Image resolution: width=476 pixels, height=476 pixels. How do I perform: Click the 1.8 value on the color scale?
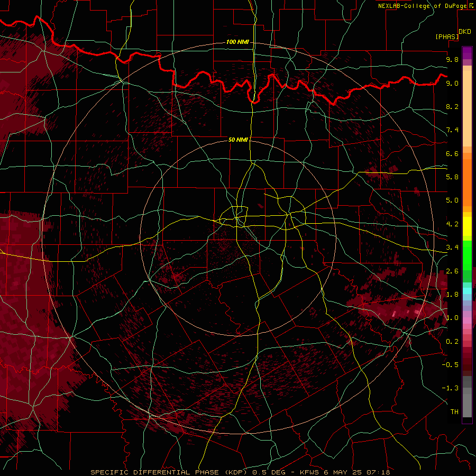tap(452, 295)
